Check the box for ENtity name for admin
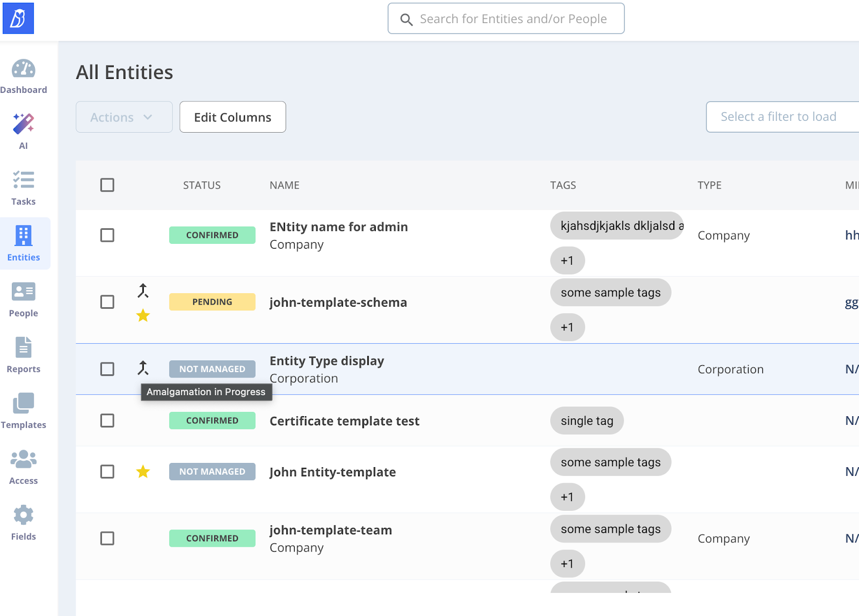859x616 pixels. click(x=107, y=235)
